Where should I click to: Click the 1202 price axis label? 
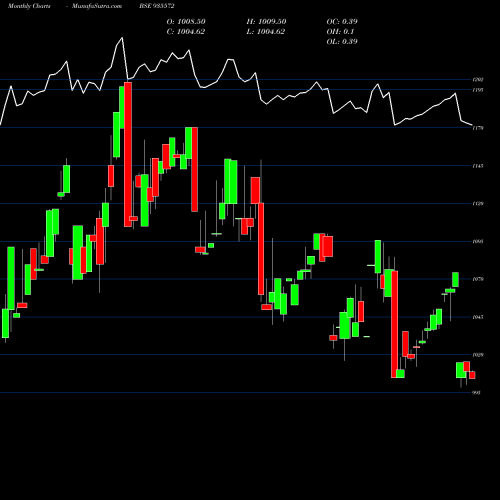pyautogui.click(x=478, y=80)
